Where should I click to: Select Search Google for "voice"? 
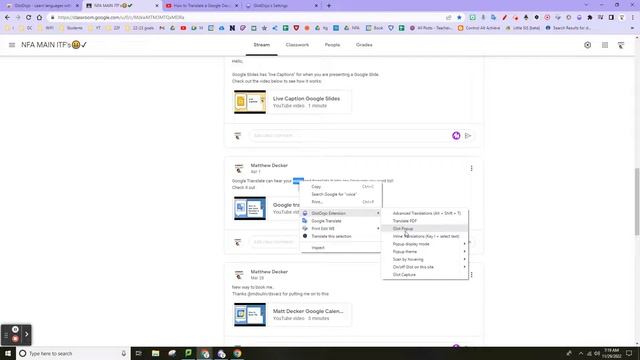coord(341,194)
